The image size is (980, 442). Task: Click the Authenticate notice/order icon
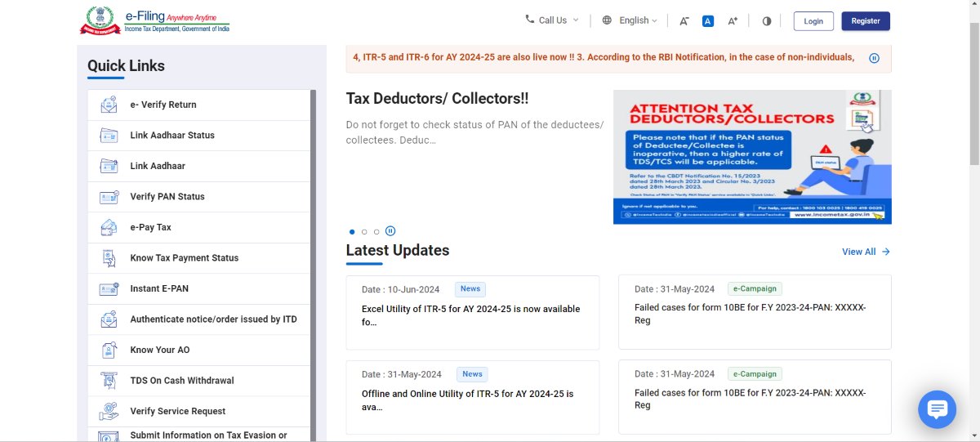pos(109,319)
